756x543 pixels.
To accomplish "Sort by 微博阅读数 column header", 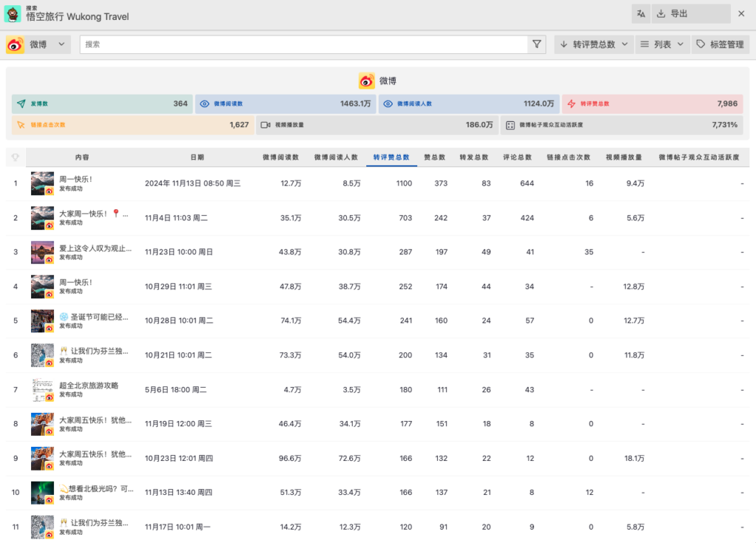I will coord(281,157).
